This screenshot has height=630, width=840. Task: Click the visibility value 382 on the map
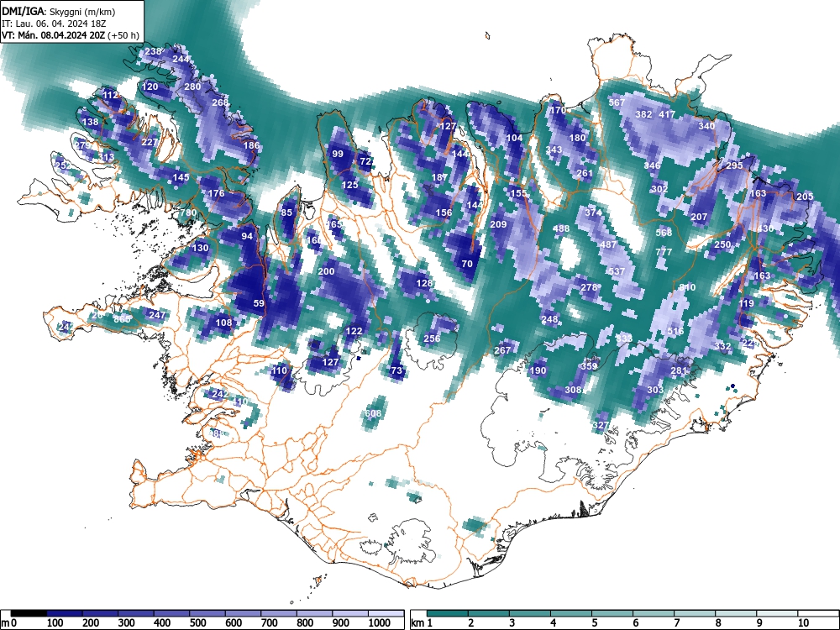pyautogui.click(x=643, y=114)
